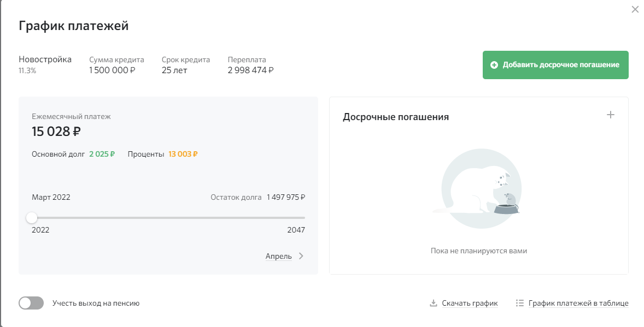Image resolution: width=644 pixels, height=327 pixels.
Task: Click the Ежемесячный платеж label
Action: click(72, 116)
